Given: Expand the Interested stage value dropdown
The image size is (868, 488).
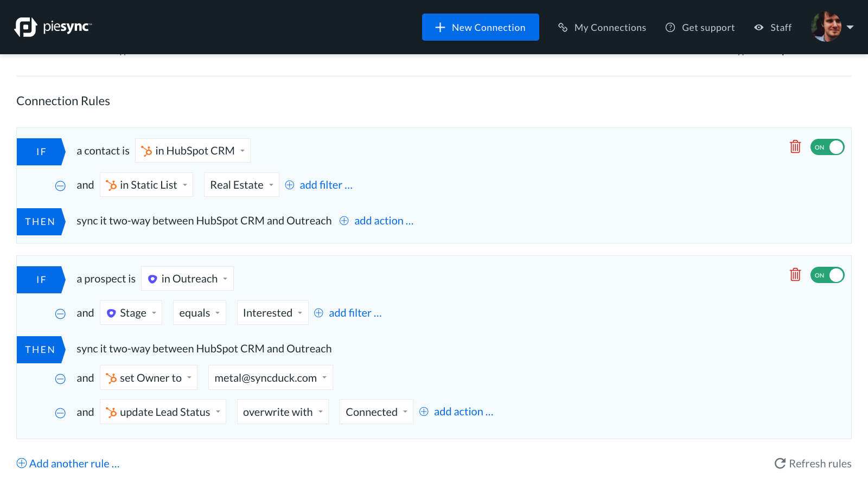Looking at the screenshot, I should tap(272, 313).
